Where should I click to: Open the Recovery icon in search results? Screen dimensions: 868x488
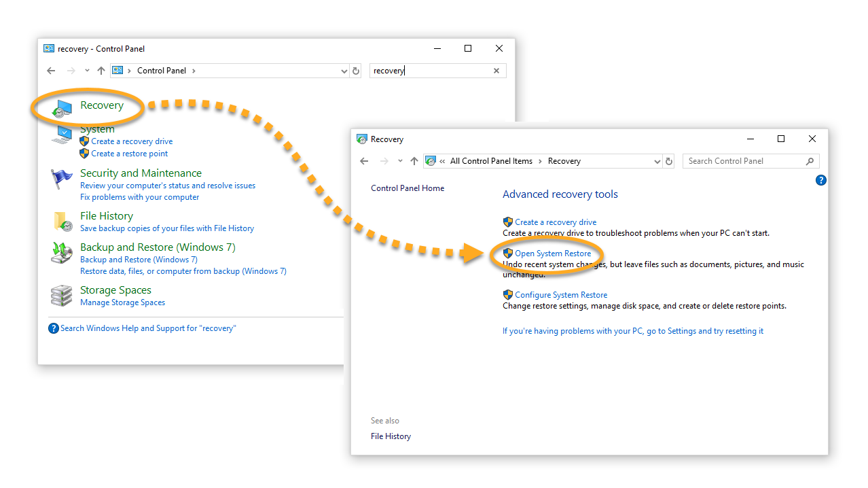(x=61, y=109)
